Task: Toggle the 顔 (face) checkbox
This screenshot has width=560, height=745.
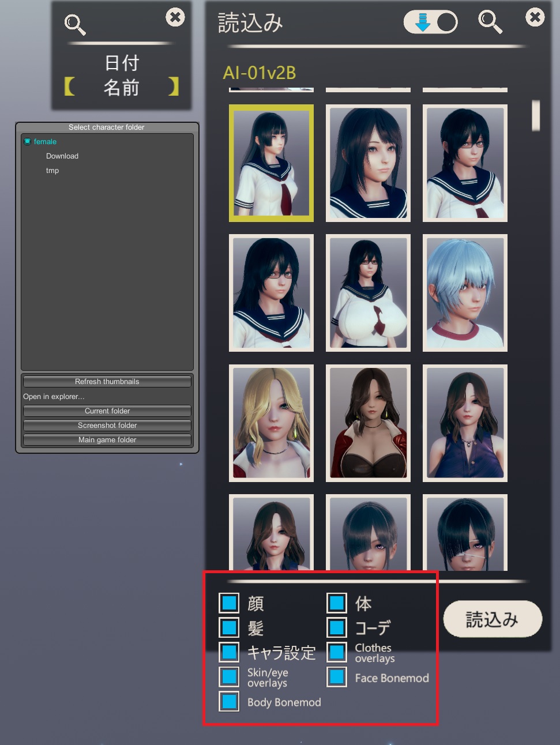Action: click(x=229, y=603)
